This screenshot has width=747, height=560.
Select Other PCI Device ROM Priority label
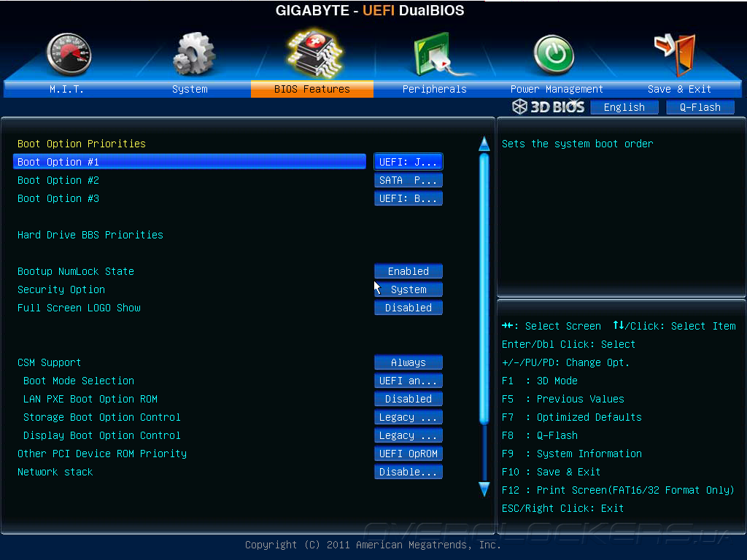(102, 454)
